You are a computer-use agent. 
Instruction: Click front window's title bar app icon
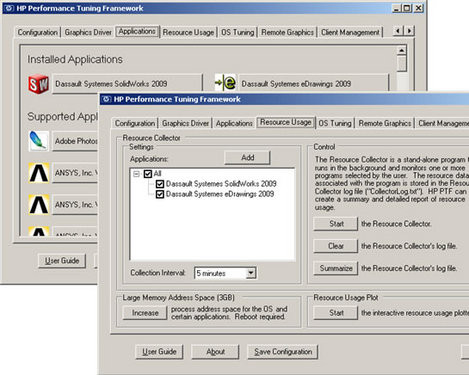click(106, 99)
